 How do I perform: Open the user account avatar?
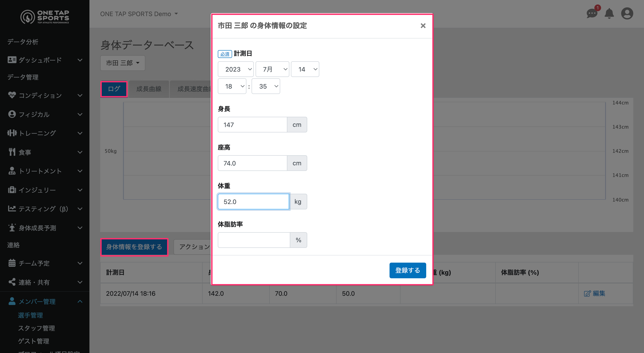(x=627, y=13)
